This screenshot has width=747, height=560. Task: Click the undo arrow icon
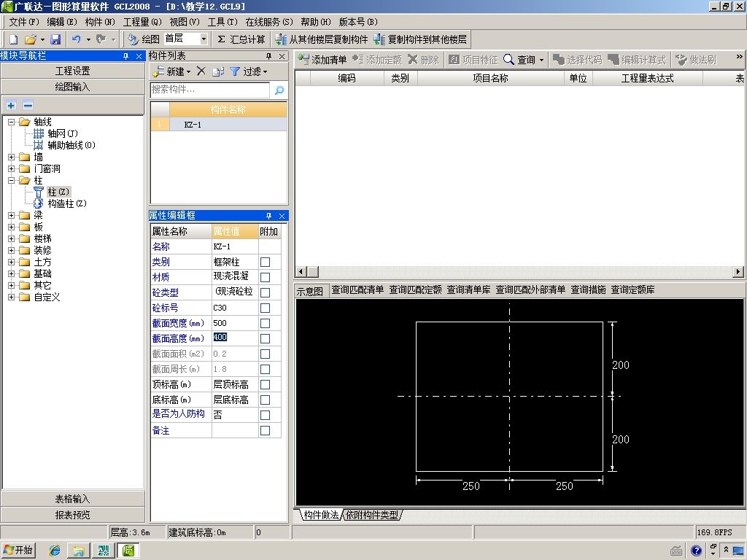pos(77,39)
